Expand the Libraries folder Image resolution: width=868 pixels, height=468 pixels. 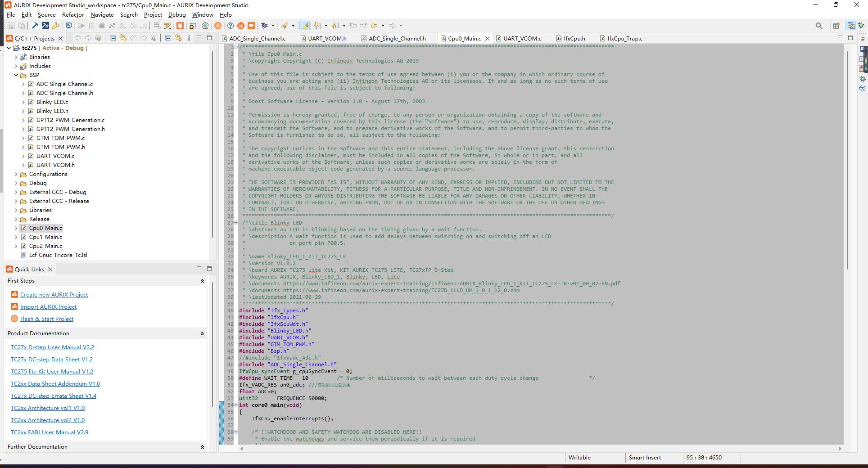(16, 210)
